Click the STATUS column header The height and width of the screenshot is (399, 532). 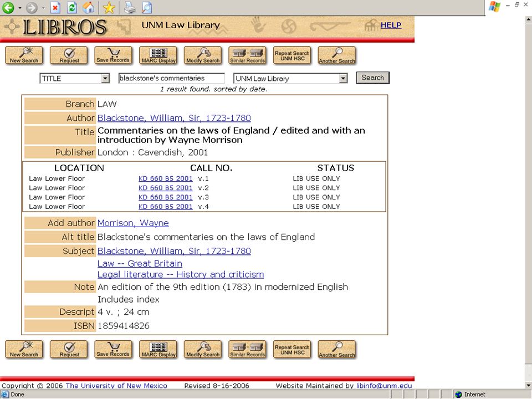[x=336, y=168]
